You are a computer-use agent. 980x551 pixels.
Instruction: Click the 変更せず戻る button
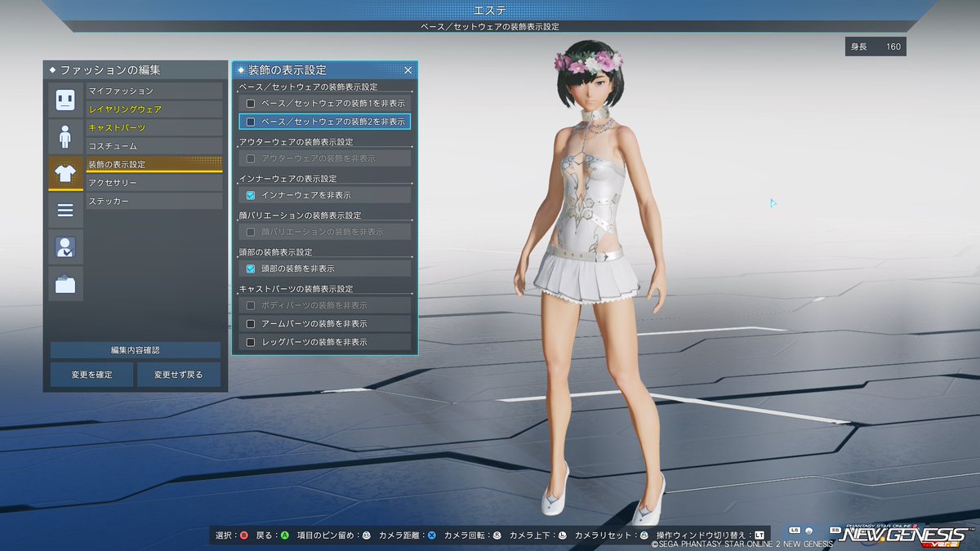[x=178, y=375]
